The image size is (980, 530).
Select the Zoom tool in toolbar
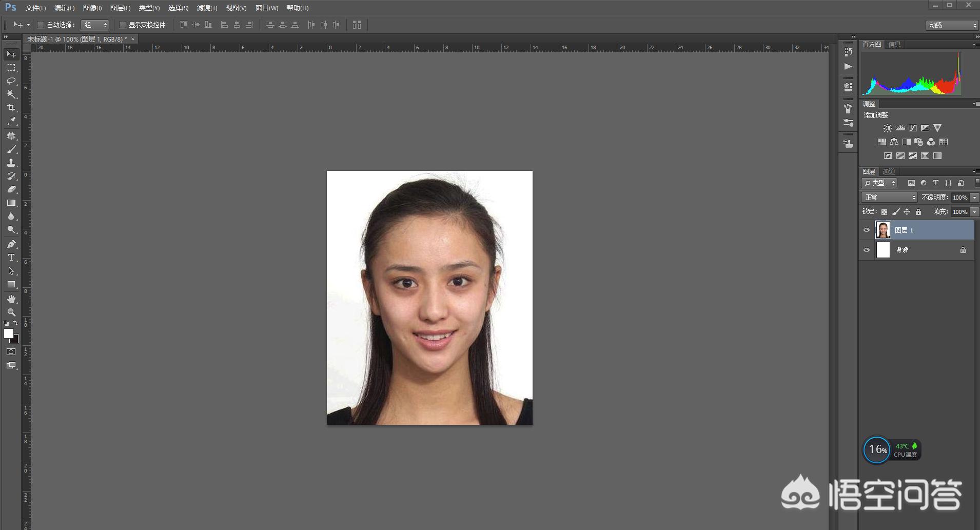[x=11, y=312]
